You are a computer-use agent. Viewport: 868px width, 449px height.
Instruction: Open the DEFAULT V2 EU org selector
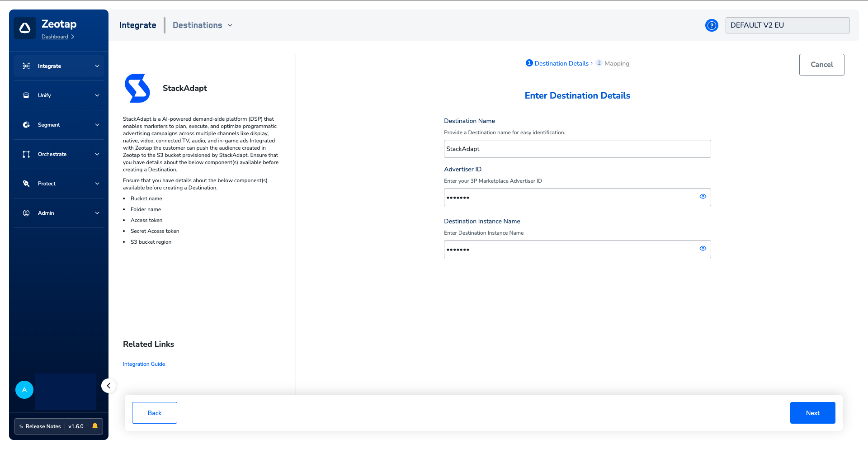click(788, 25)
